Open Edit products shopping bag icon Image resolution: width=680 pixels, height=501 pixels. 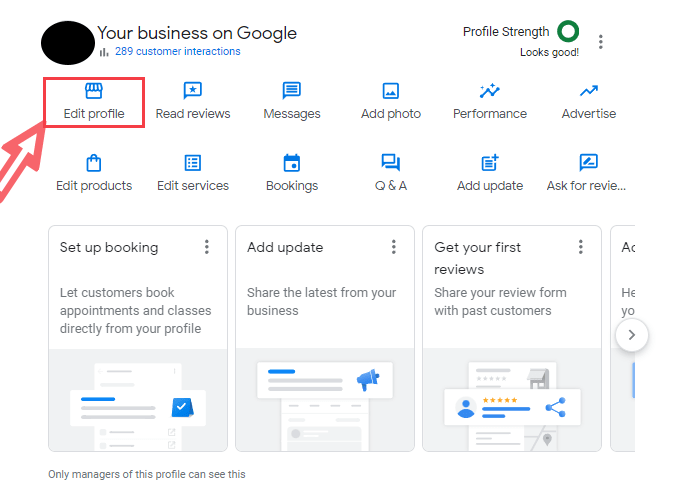tap(94, 163)
